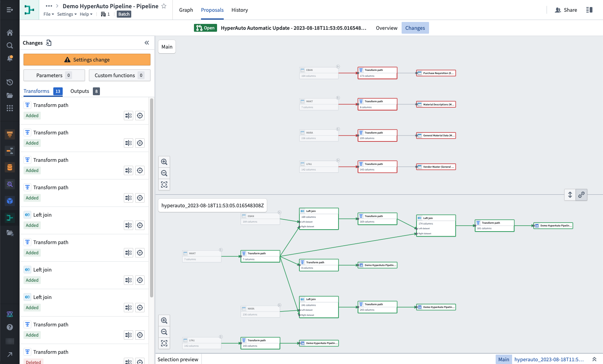Open the Settings dropdown menu
The width and height of the screenshot is (603, 364).
pos(67,14)
